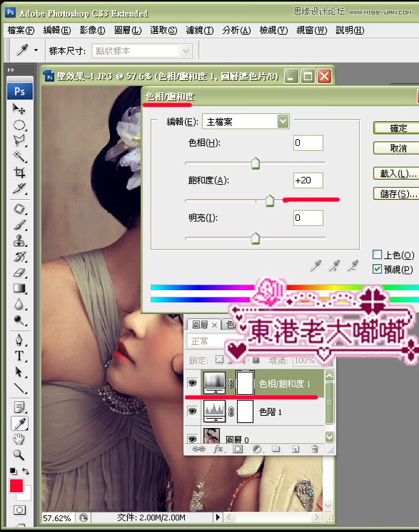This screenshot has width=419, height=532.
Task: Click the 儲存(S)... button
Action: pyautogui.click(x=397, y=193)
